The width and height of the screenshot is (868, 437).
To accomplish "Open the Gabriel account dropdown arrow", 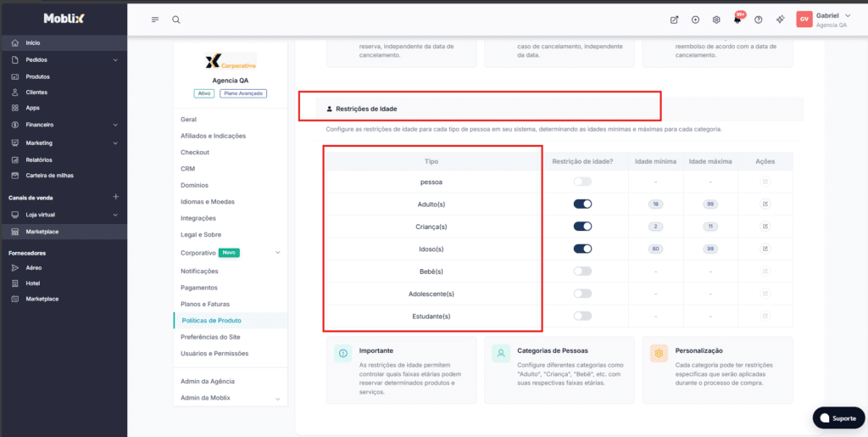I will (x=848, y=15).
